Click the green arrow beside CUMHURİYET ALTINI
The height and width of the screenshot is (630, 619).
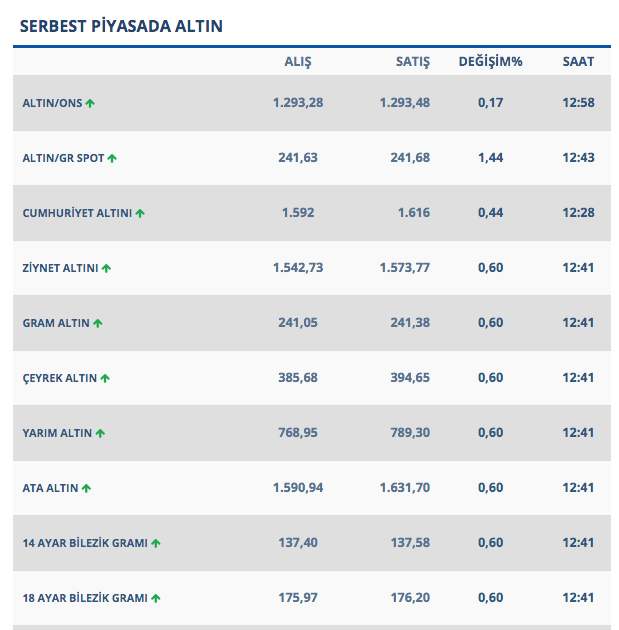[140, 213]
